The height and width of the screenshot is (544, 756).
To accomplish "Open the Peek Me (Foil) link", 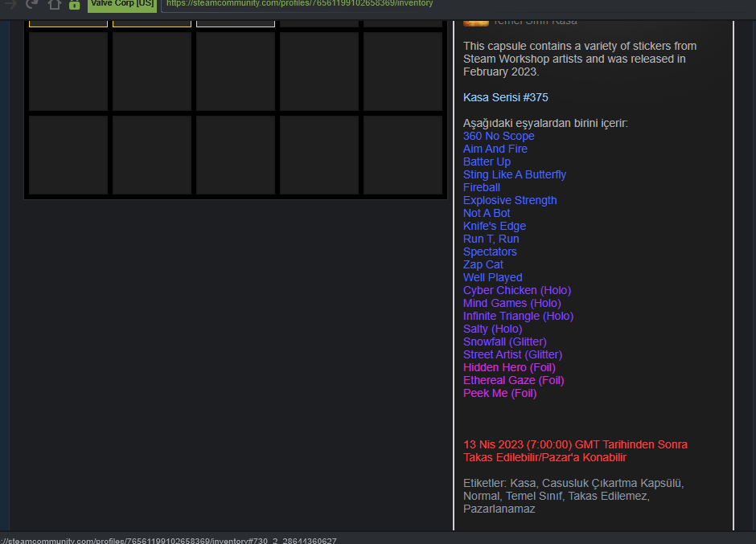I will click(x=499, y=393).
